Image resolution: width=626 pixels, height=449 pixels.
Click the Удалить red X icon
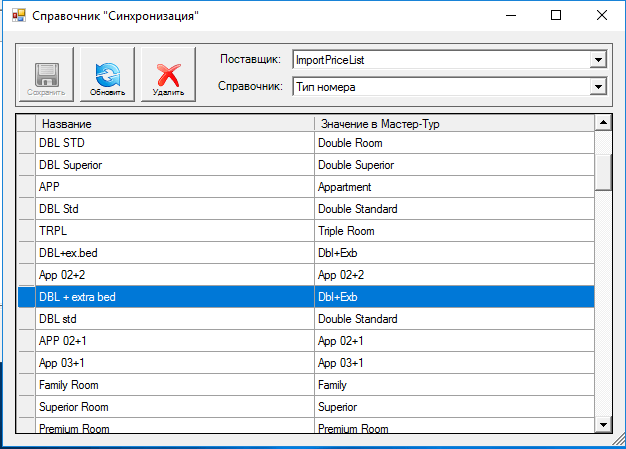coord(168,75)
